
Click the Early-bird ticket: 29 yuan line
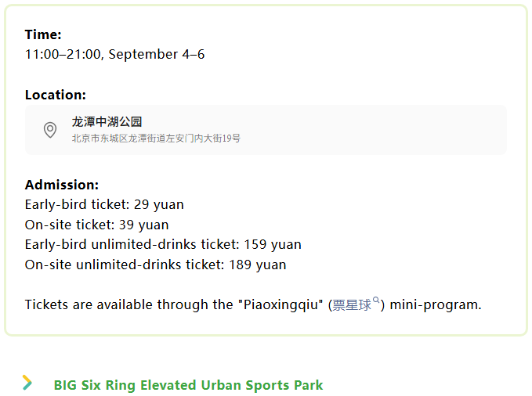104,205
